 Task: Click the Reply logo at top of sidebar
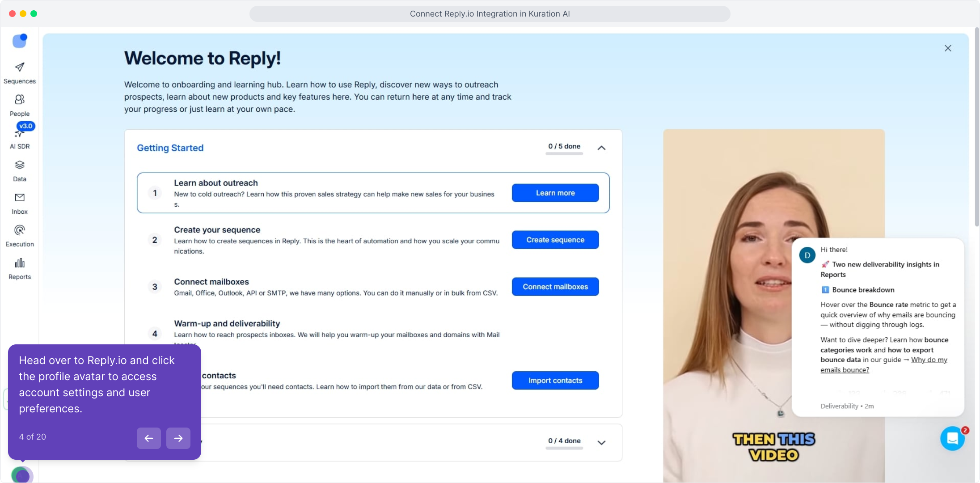20,41
